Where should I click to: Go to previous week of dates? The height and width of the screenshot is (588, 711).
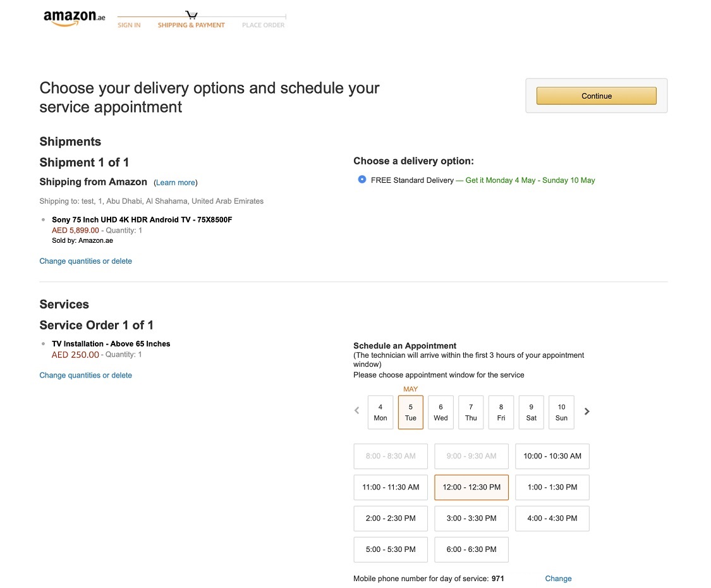pyautogui.click(x=357, y=411)
